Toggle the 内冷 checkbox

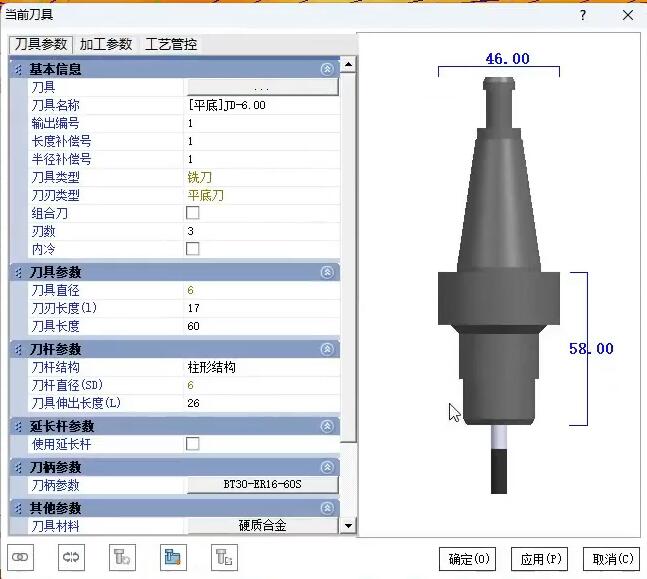click(193, 249)
